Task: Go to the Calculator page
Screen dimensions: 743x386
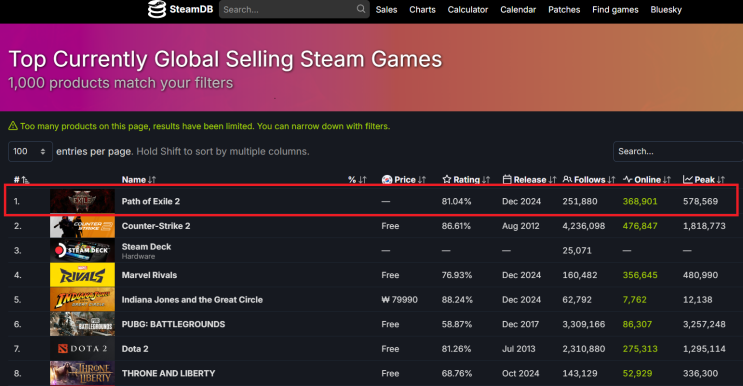Action: 468,9
